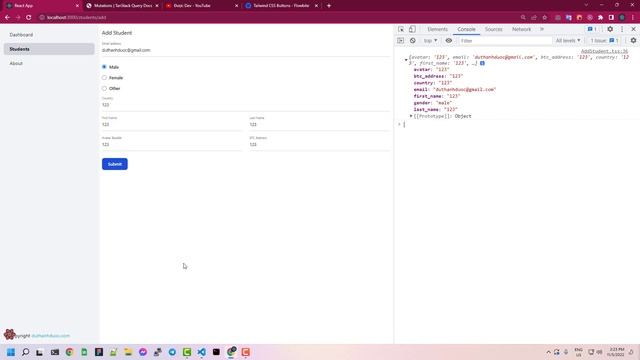Screen dimensions: 640x360
Task: Click the Last Name input field
Action: coord(320,124)
